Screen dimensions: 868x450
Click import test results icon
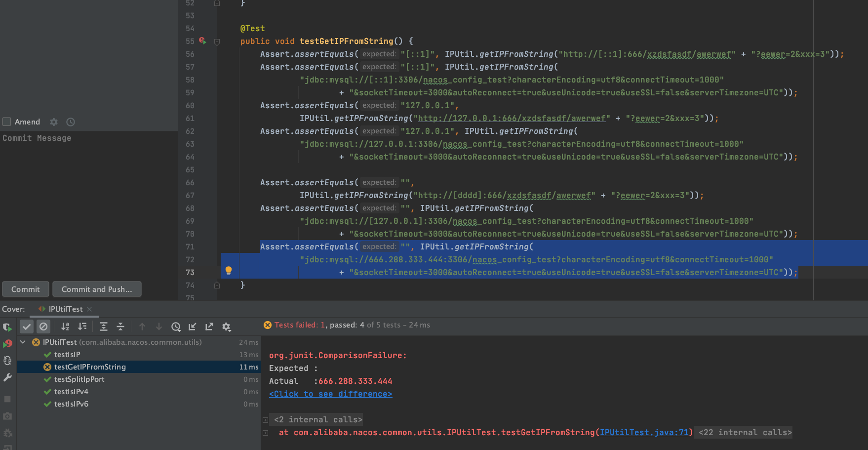click(x=193, y=327)
